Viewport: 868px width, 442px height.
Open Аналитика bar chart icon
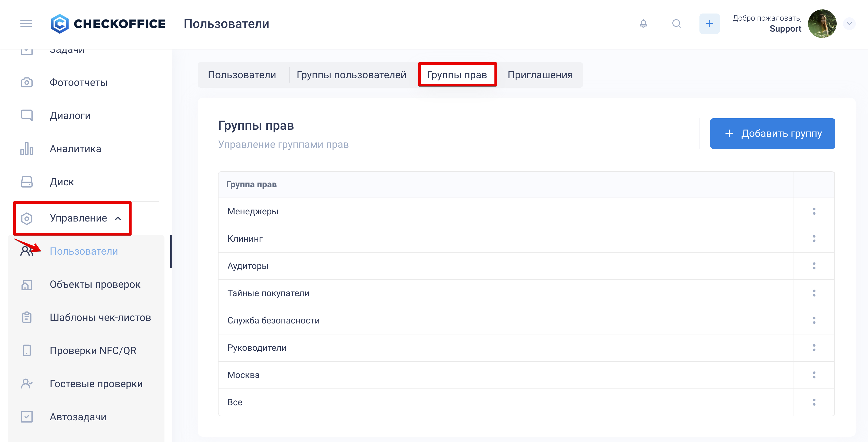pyautogui.click(x=27, y=149)
